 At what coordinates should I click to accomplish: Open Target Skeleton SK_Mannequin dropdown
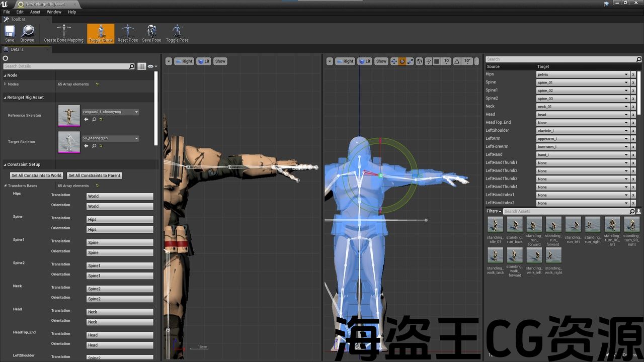110,138
